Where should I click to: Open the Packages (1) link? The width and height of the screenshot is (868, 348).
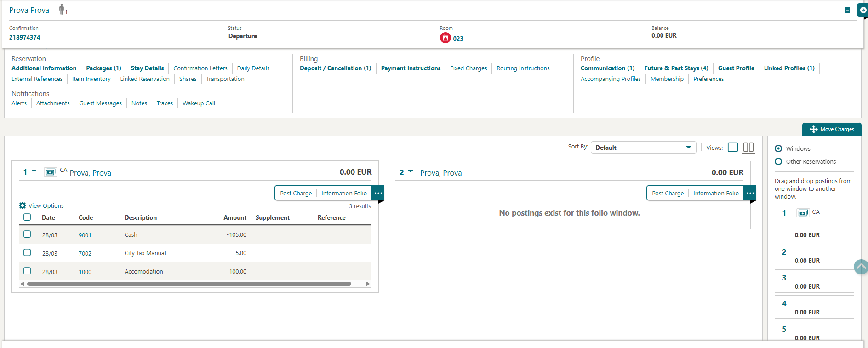(x=104, y=68)
